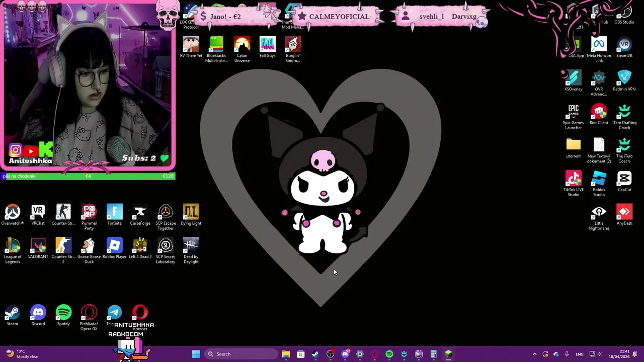The image size is (644, 362).
Task: Select the Spotify desktop shortcut
Action: [x=63, y=315]
